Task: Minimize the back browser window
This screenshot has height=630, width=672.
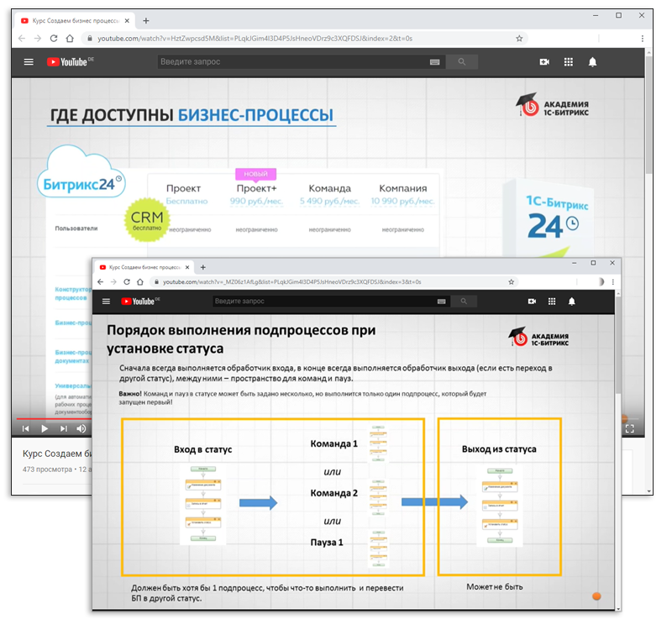Action: pos(596,15)
